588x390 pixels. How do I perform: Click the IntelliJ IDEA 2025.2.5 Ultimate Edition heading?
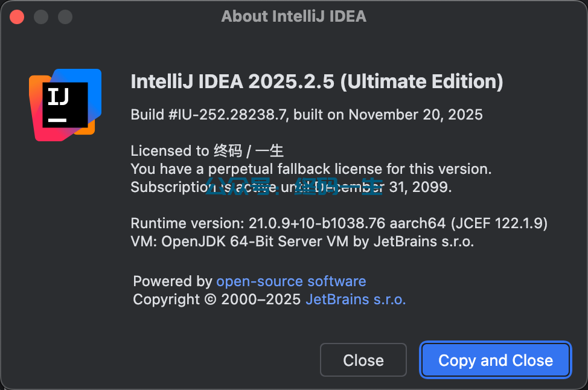(x=316, y=82)
